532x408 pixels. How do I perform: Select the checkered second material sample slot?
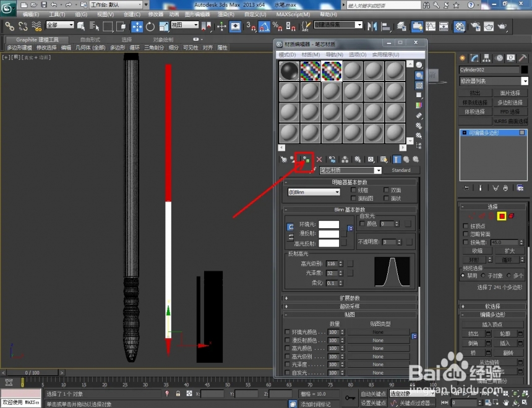pos(310,71)
